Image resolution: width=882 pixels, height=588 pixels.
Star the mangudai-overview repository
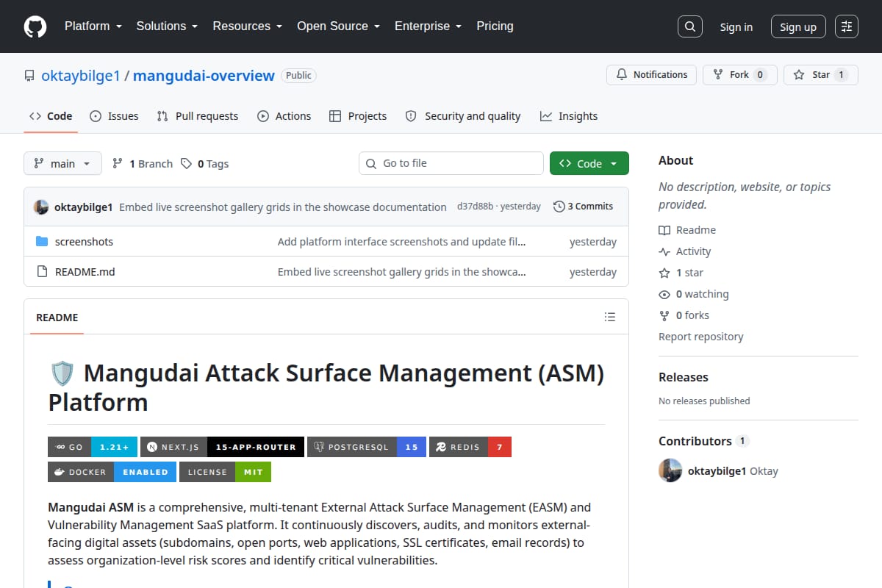point(820,75)
